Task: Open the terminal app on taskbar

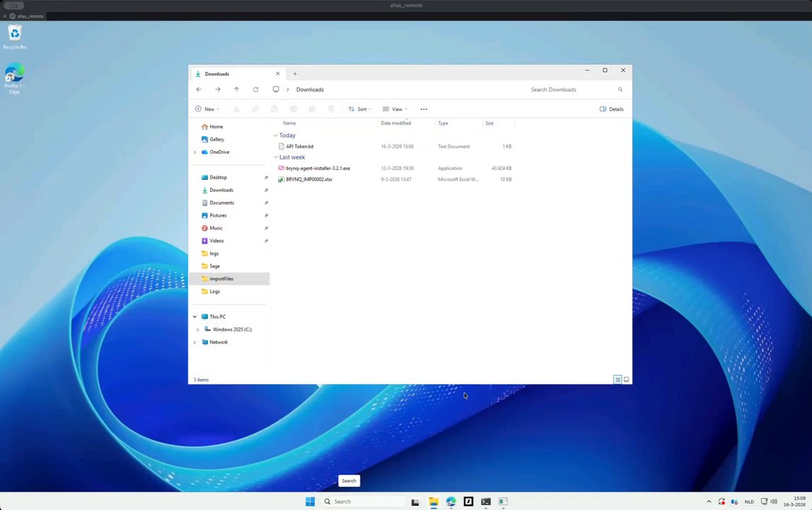Action: point(486,501)
